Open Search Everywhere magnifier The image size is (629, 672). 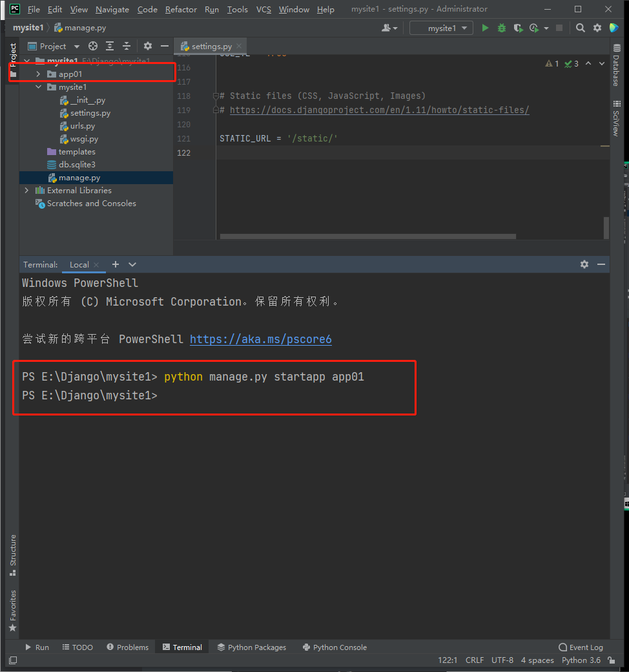(581, 28)
